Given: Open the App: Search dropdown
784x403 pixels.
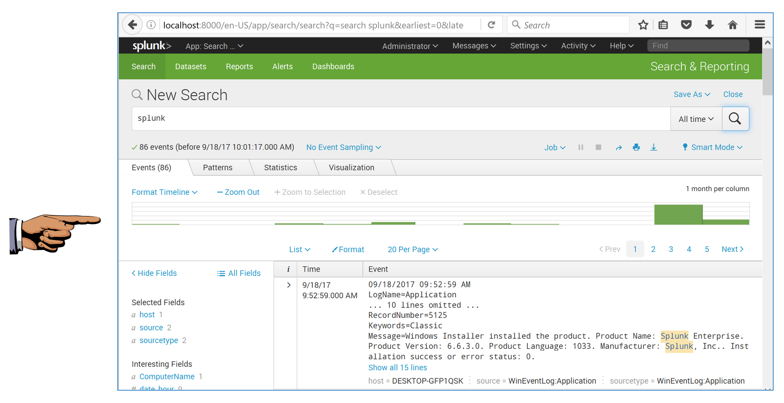Looking at the screenshot, I should pyautogui.click(x=214, y=46).
